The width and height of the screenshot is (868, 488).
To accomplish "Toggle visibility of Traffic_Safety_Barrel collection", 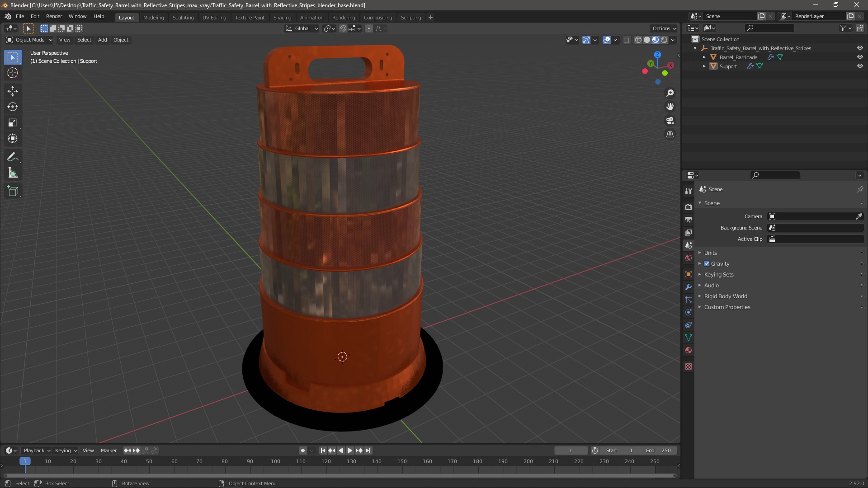I will (x=860, y=48).
